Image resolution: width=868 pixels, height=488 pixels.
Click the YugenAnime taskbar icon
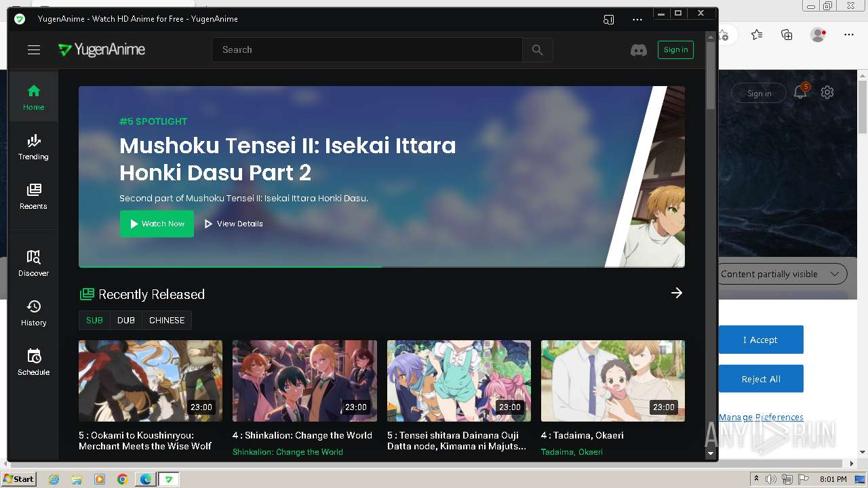coord(169,479)
